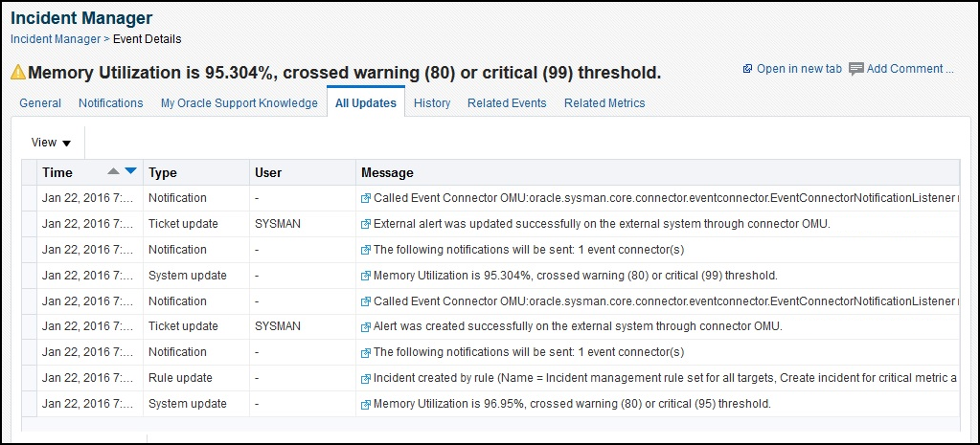Open the Notifications tab
Screen dimensions: 980x445
pos(110,103)
